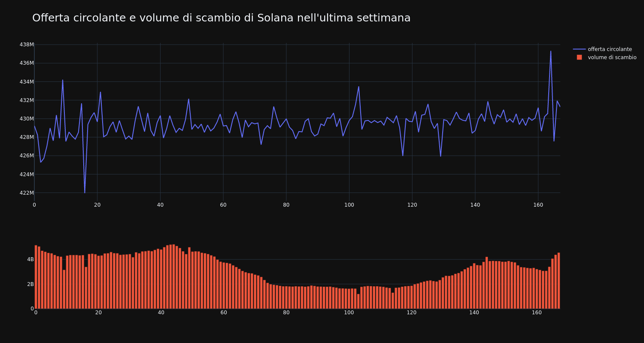Click the 140 tick on bar chart x-axis
This screenshot has height=343, width=644.
(474, 313)
